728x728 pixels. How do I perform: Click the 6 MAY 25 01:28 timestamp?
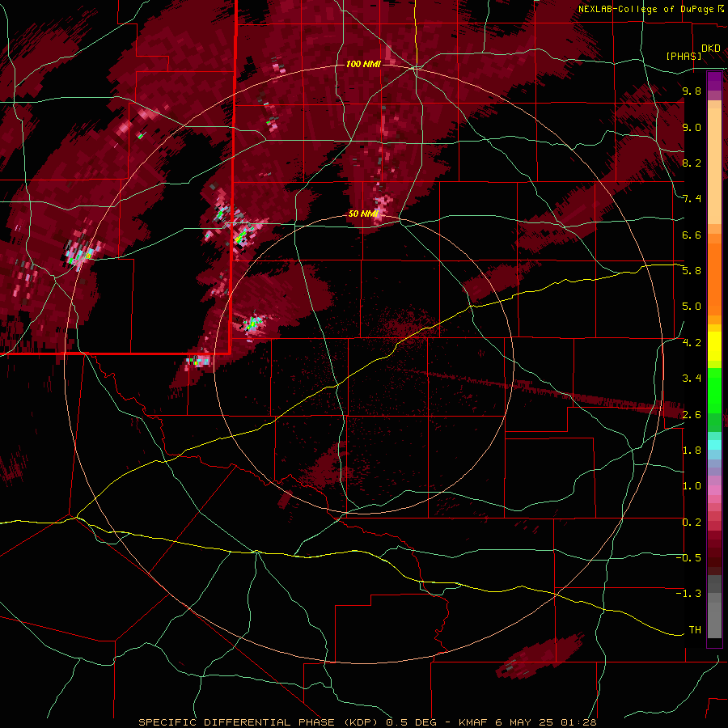(545, 722)
